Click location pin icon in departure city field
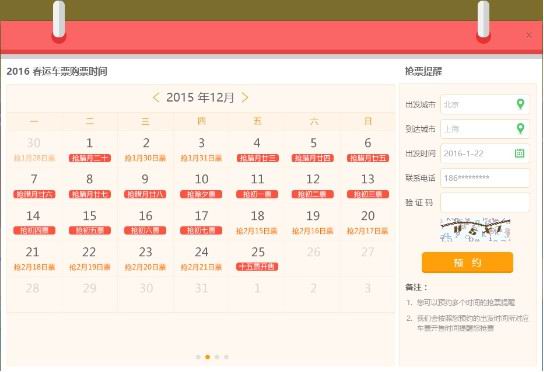The image size is (544, 372). (520, 104)
